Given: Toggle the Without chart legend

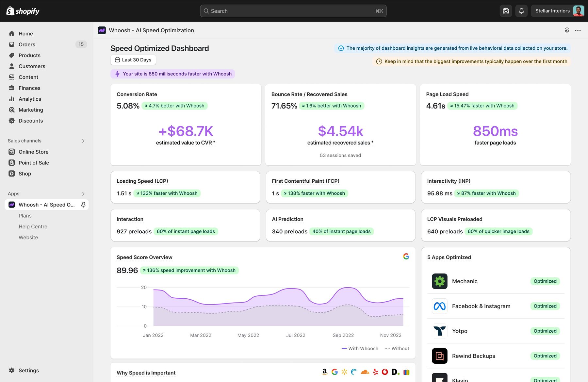Looking at the screenshot, I should click(396, 348).
